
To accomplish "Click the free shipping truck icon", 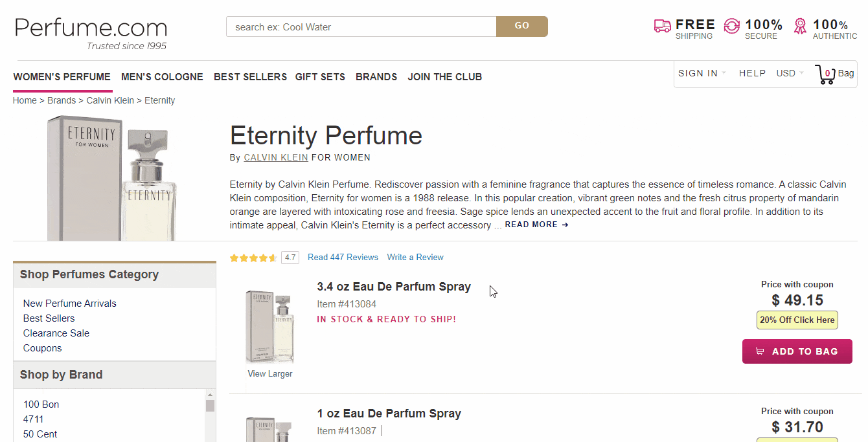I will point(662,27).
